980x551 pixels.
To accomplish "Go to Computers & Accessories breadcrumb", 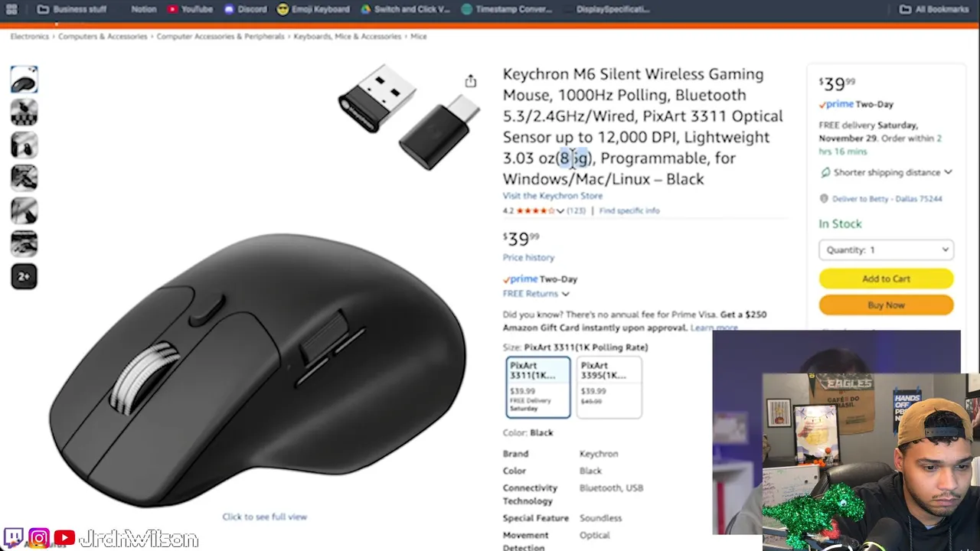I will pos(103,36).
